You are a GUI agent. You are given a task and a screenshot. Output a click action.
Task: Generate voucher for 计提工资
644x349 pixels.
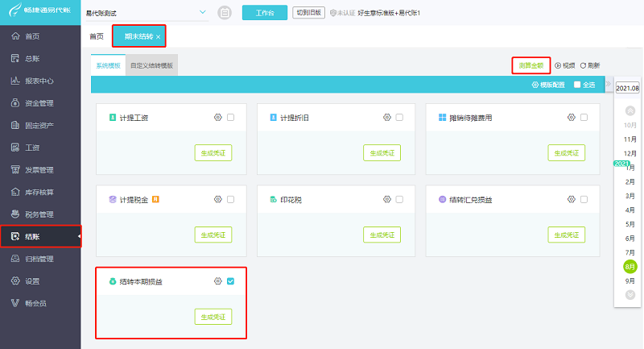[x=213, y=153]
